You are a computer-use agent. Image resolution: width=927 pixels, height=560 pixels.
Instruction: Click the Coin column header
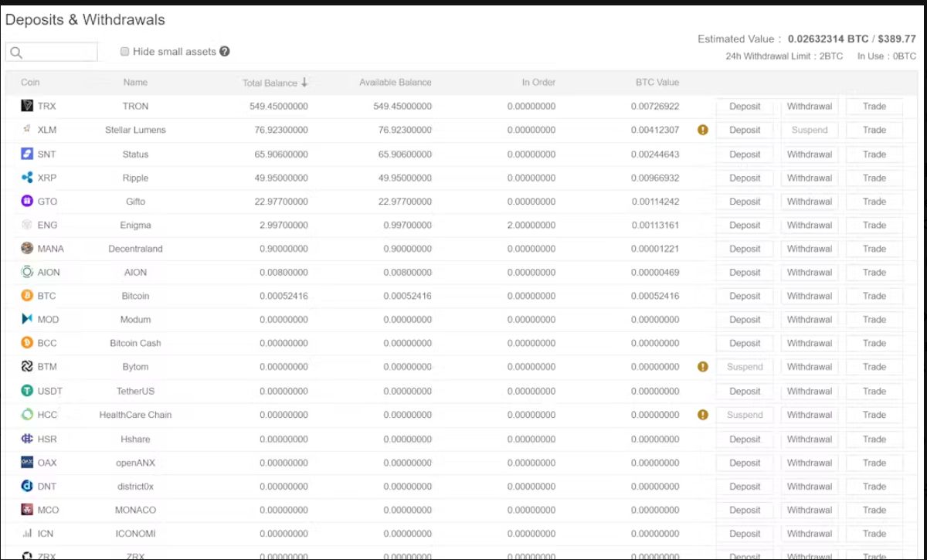(30, 82)
